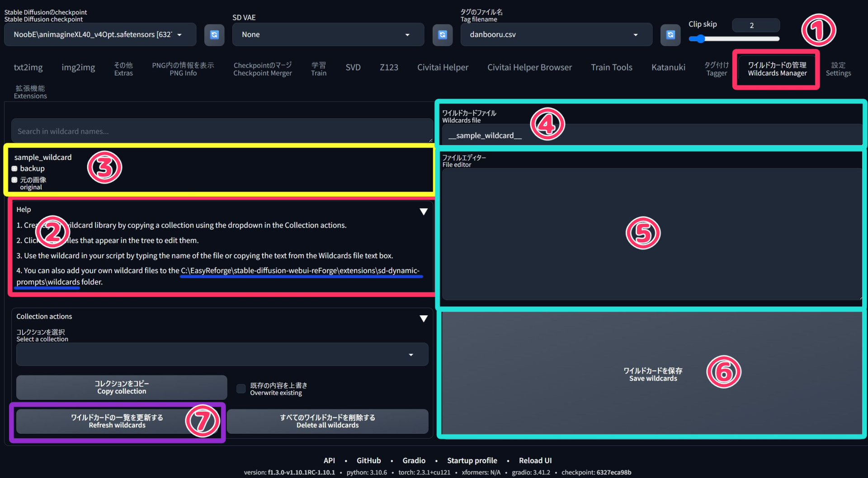Viewport: 868px width, 478px height.
Task: Open the SD VAE dropdown
Action: [x=328, y=35]
